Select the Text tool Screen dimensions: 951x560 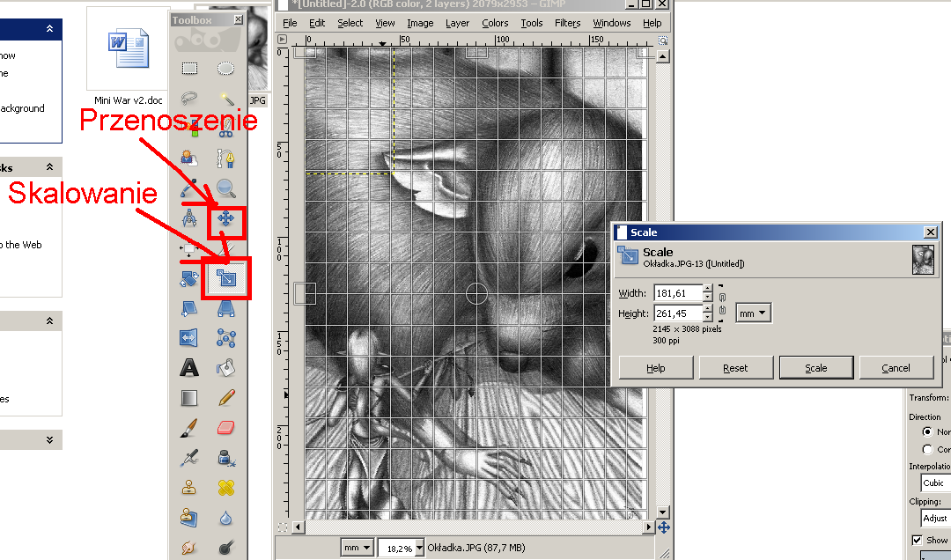[188, 367]
